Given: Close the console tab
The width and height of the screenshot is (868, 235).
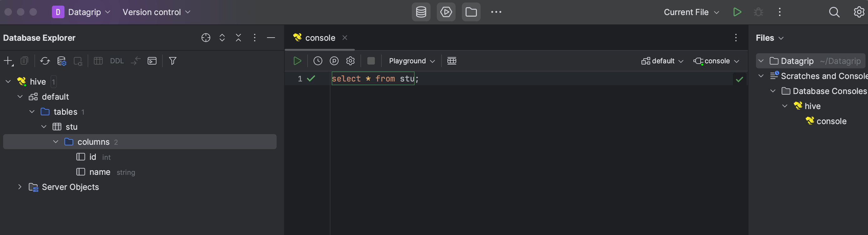Looking at the screenshot, I should (x=345, y=38).
